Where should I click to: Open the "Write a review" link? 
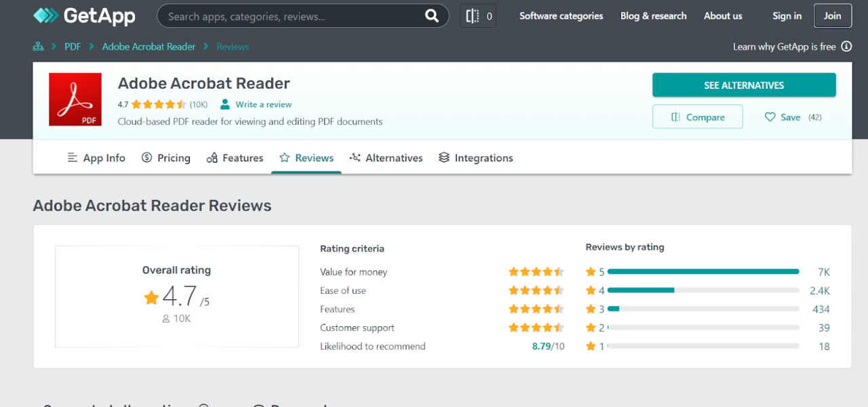263,104
